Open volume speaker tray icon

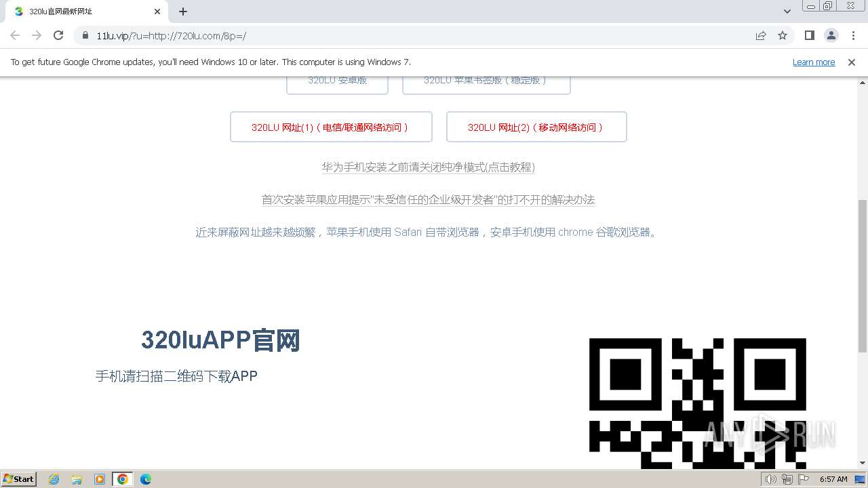(x=771, y=479)
